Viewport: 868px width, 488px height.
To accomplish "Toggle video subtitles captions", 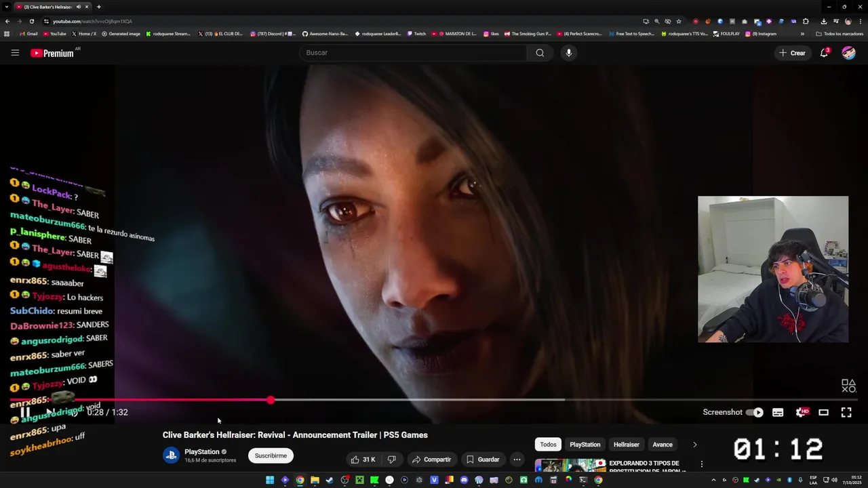I will [778, 412].
